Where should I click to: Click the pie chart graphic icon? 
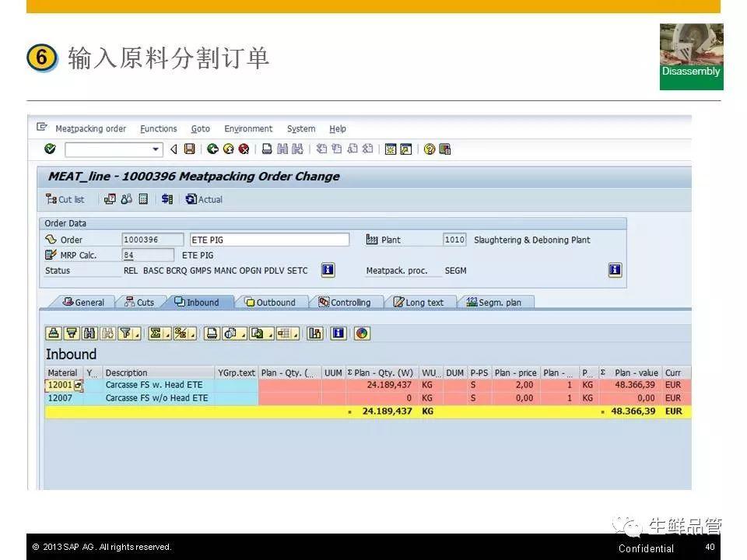click(x=362, y=334)
